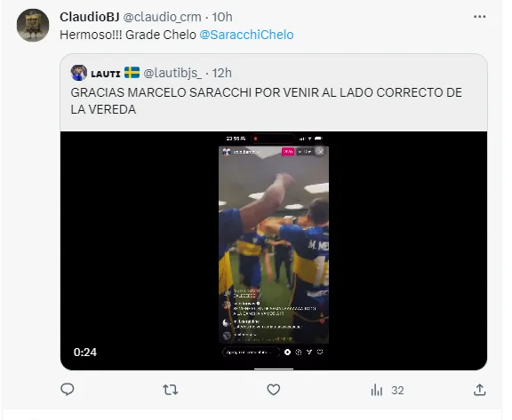
Task: Open the three-dot more options menu
Action: click(479, 17)
